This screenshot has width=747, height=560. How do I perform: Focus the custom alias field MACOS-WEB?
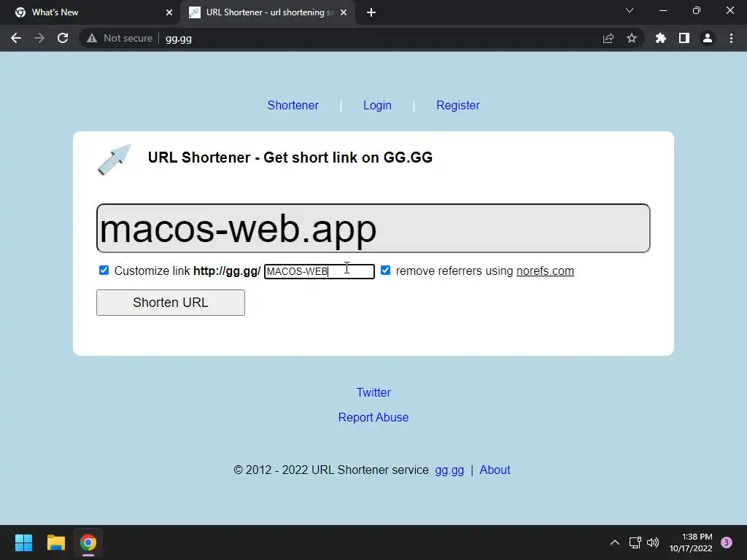pyautogui.click(x=320, y=271)
